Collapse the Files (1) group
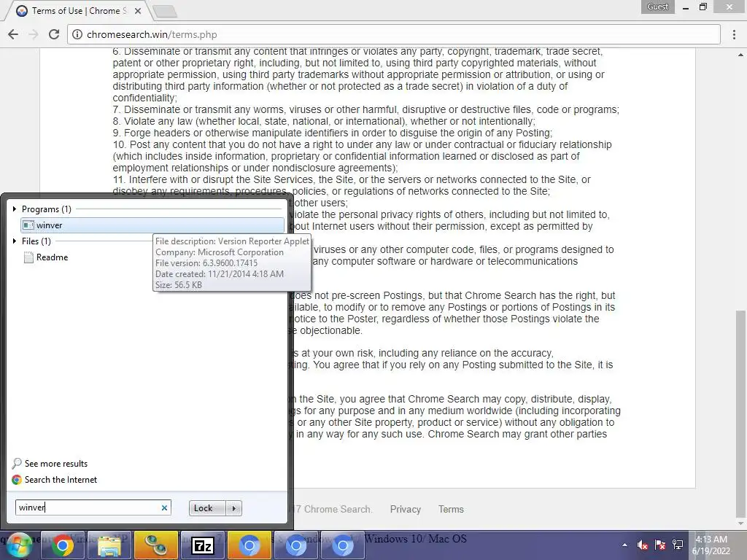 point(15,241)
